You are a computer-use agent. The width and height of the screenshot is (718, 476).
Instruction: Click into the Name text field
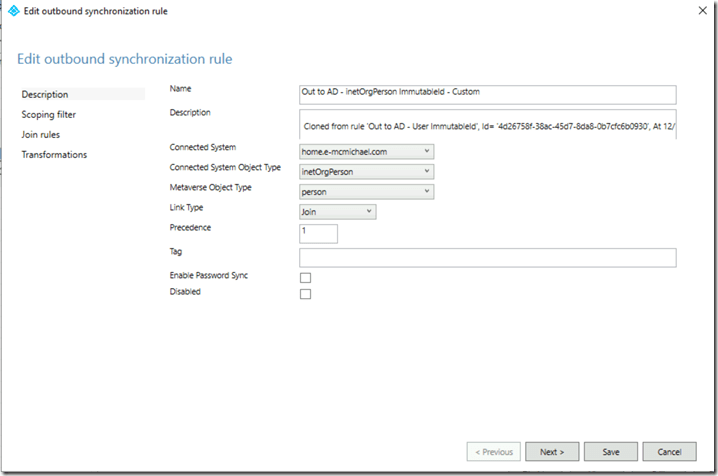(x=488, y=95)
